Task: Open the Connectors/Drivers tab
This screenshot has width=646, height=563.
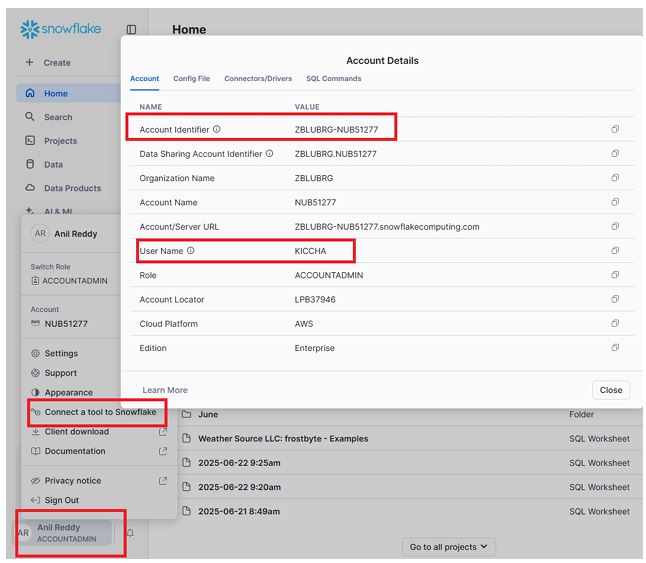Action: (x=258, y=78)
